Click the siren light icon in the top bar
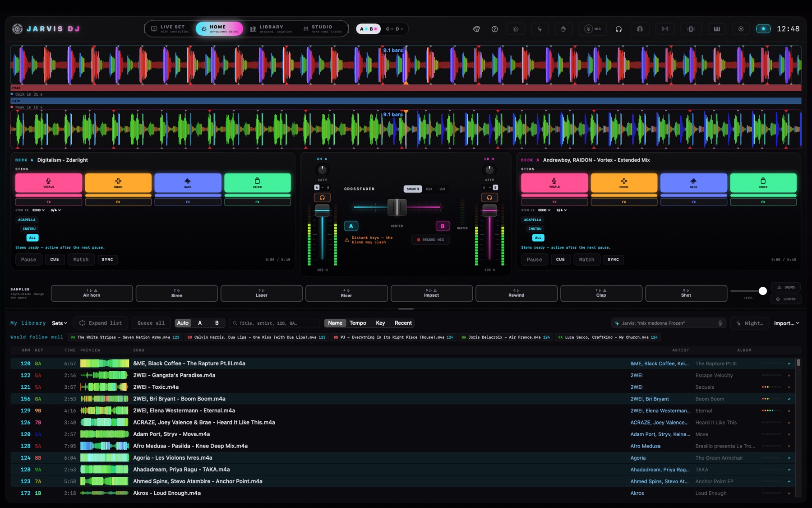This screenshot has width=812, height=508. [x=516, y=29]
